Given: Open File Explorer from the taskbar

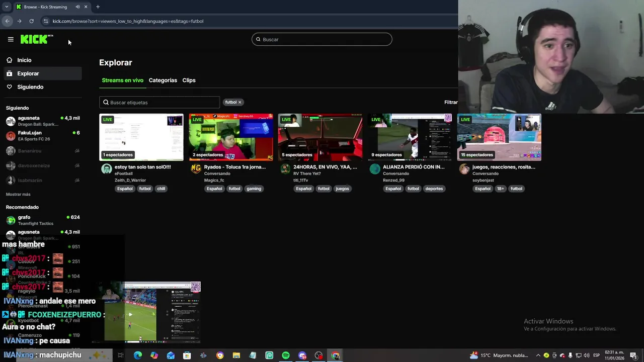Looking at the screenshot, I should click(236, 355).
